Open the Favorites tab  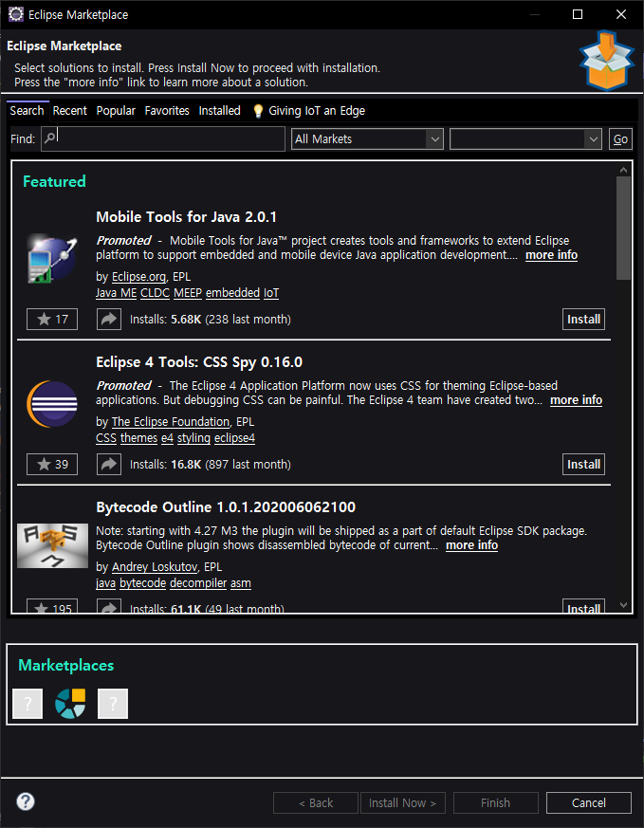click(167, 110)
